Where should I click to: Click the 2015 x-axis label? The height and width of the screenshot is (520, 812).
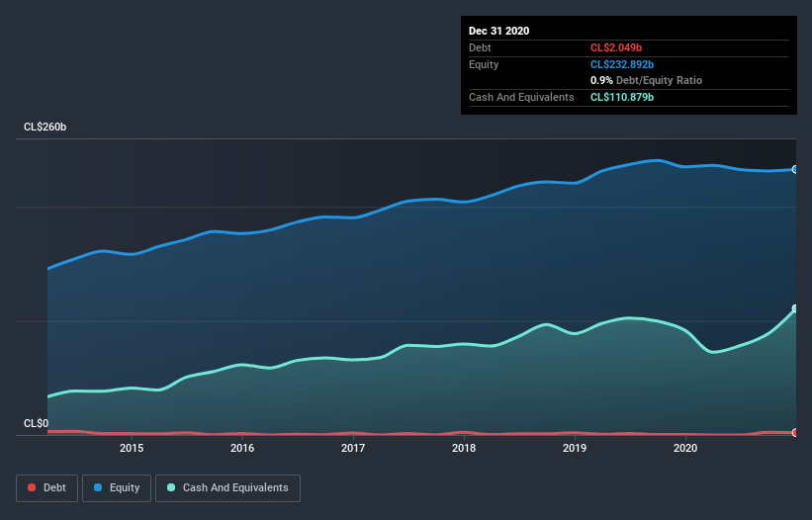[x=132, y=448]
